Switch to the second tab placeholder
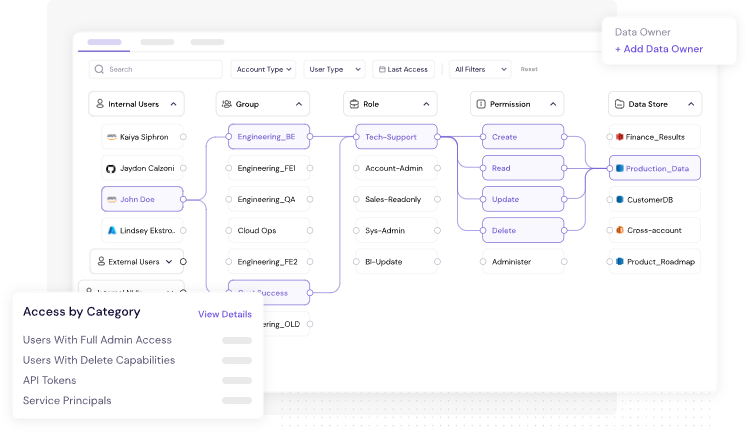Image resolution: width=748 pixels, height=432 pixels. click(x=157, y=42)
